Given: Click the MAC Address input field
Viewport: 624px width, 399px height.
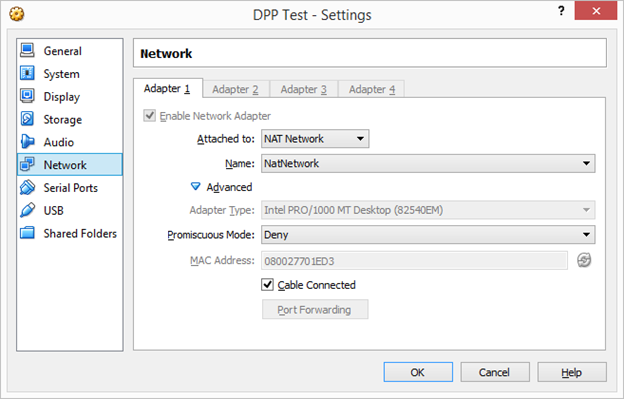Looking at the screenshot, I should click(414, 261).
